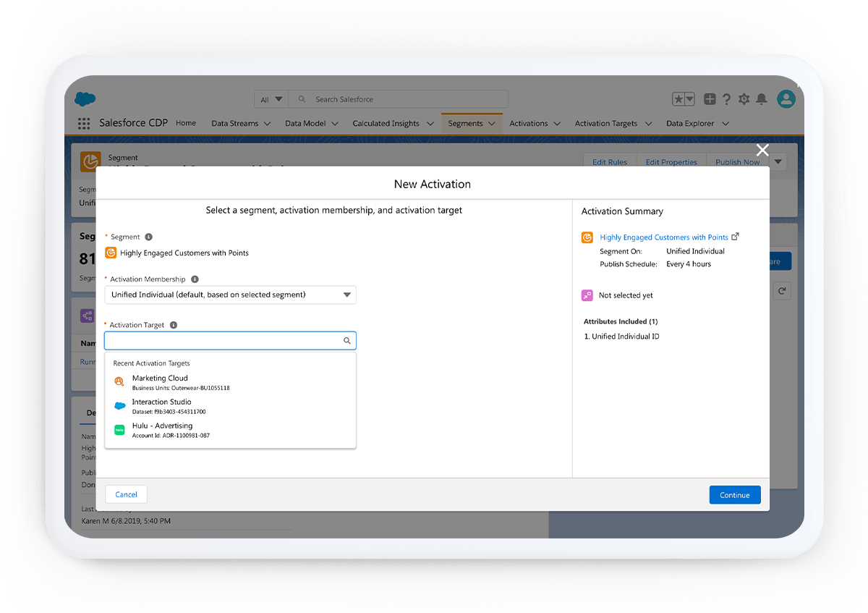Click the refresh icon behind the dialog

(x=782, y=291)
